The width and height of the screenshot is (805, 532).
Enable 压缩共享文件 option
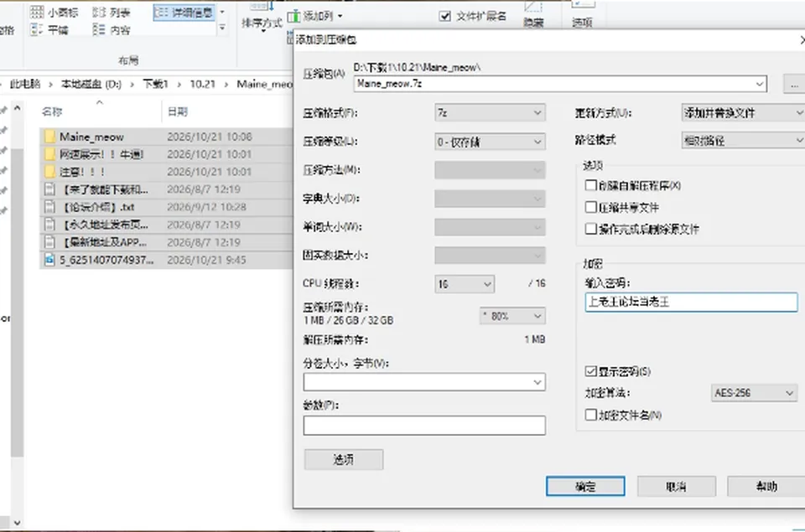pyautogui.click(x=591, y=207)
